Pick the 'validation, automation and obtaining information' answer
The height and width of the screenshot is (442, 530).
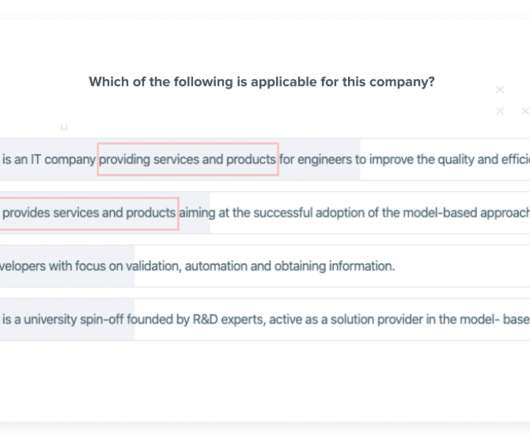click(x=265, y=266)
